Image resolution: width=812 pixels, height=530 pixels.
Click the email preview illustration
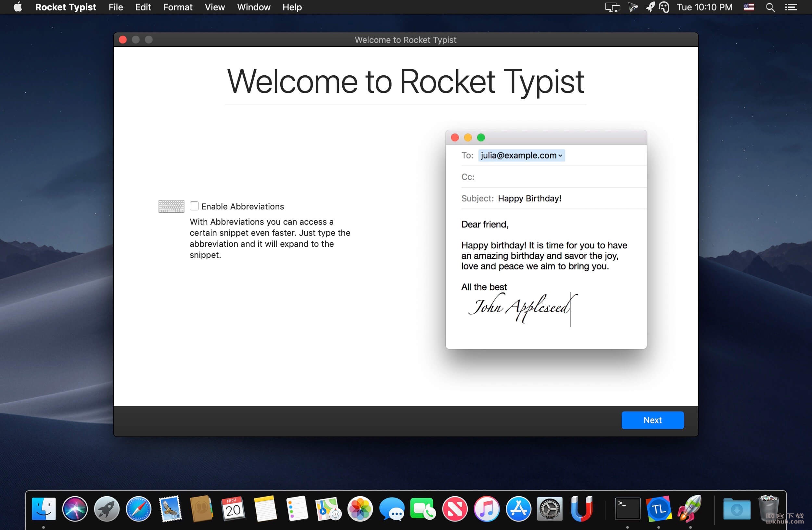[x=546, y=239]
